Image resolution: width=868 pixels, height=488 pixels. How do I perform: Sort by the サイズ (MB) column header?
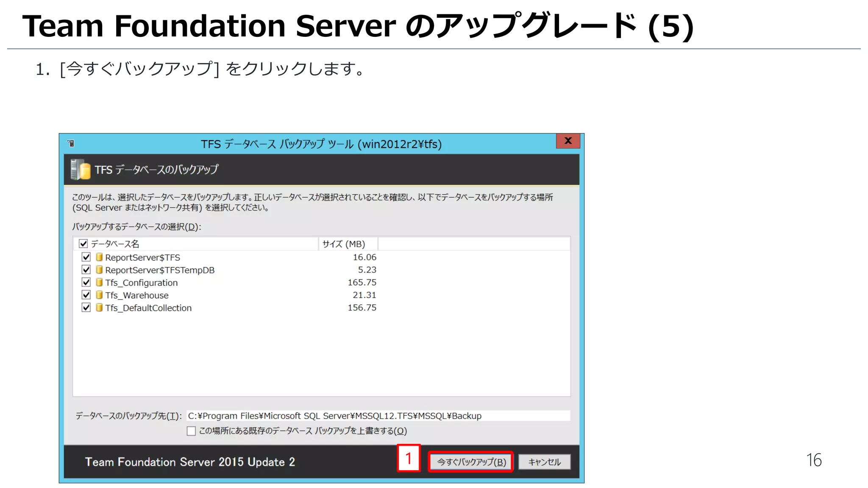click(348, 244)
